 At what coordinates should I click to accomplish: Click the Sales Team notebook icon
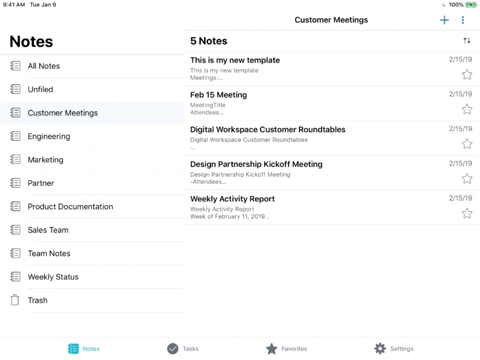tap(15, 230)
